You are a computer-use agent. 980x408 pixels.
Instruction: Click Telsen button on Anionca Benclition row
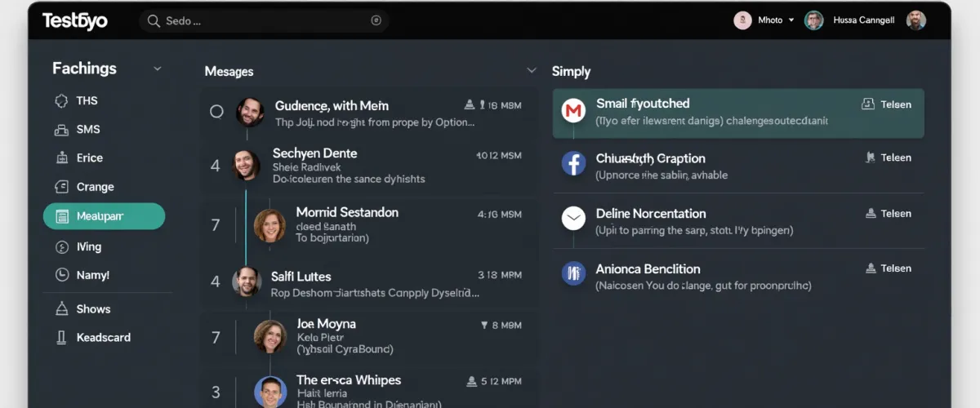pos(889,268)
